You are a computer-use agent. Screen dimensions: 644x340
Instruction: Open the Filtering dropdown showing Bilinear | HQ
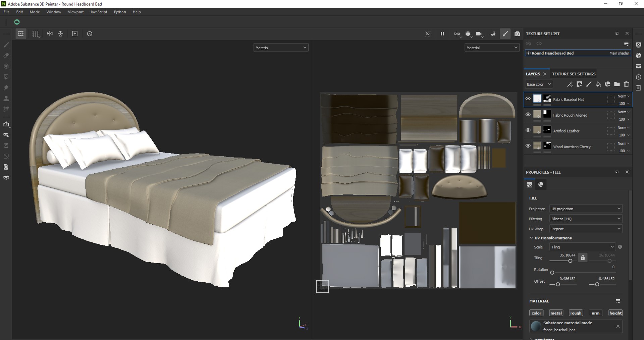(586, 219)
